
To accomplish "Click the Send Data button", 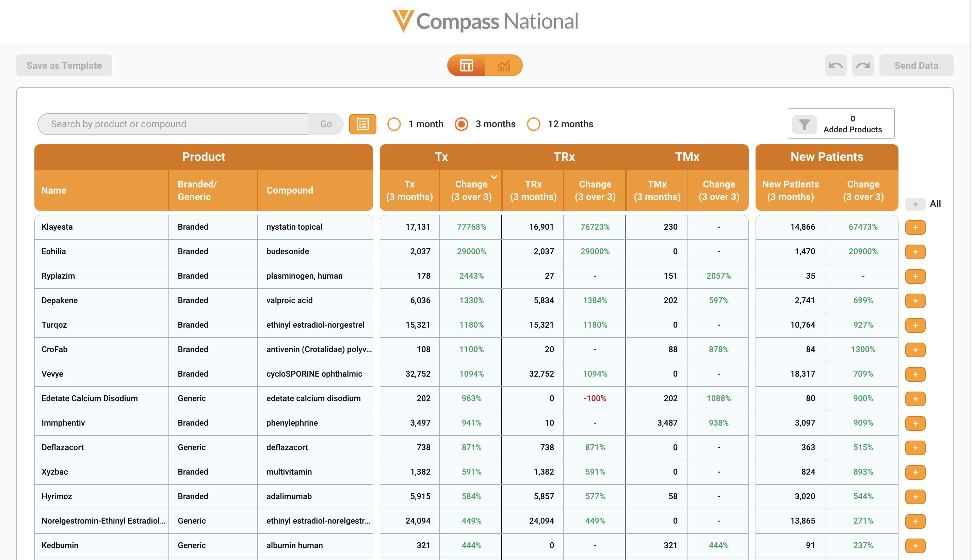I will click(916, 65).
